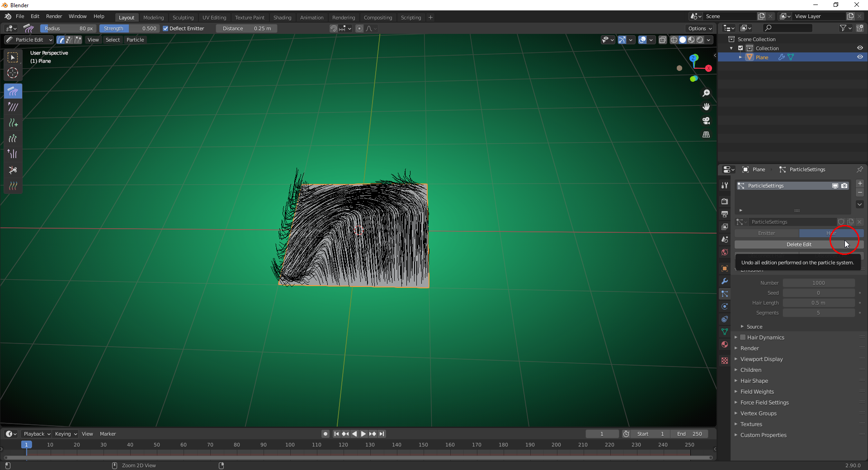Image resolution: width=868 pixels, height=470 pixels.
Task: Hide the Plane object with eye icon
Action: [x=860, y=57]
